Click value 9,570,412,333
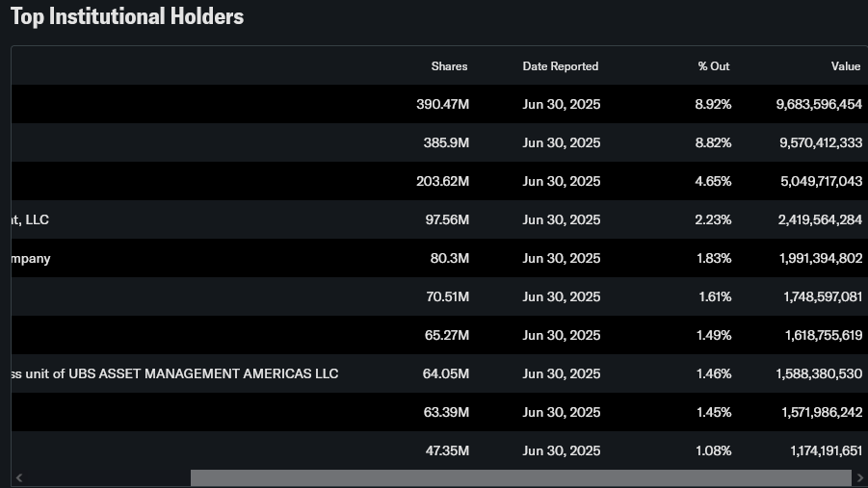 [821, 142]
